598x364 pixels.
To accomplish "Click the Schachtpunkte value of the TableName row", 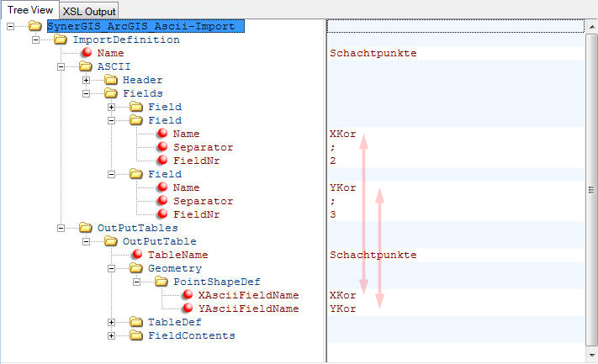I will point(373,255).
